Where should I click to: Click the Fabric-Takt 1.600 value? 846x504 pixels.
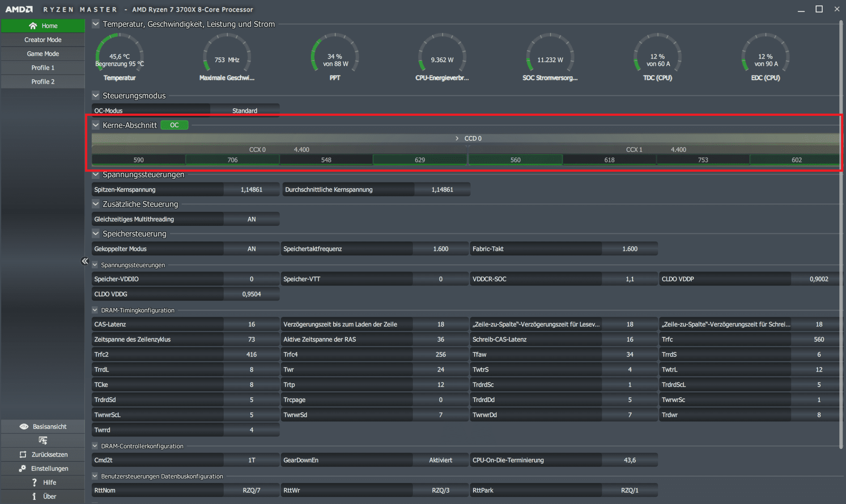630,249
